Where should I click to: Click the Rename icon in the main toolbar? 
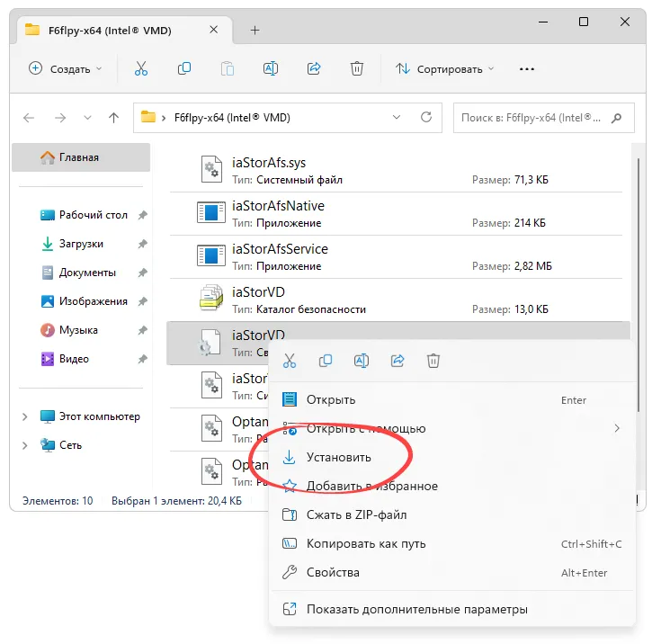(270, 68)
